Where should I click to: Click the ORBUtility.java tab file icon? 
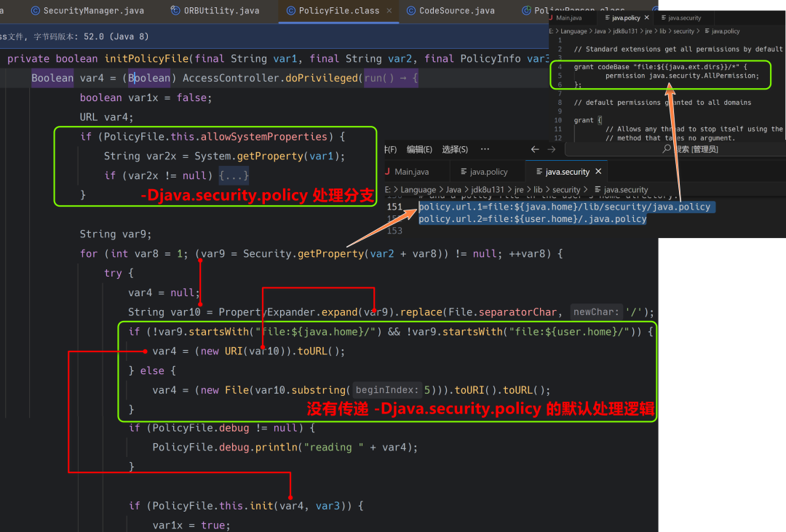point(175,10)
